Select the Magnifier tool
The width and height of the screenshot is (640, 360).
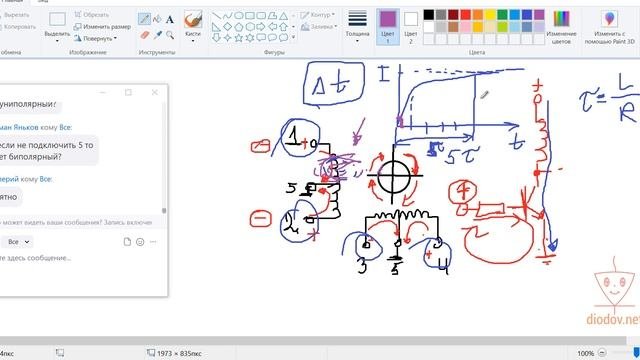tap(170, 35)
